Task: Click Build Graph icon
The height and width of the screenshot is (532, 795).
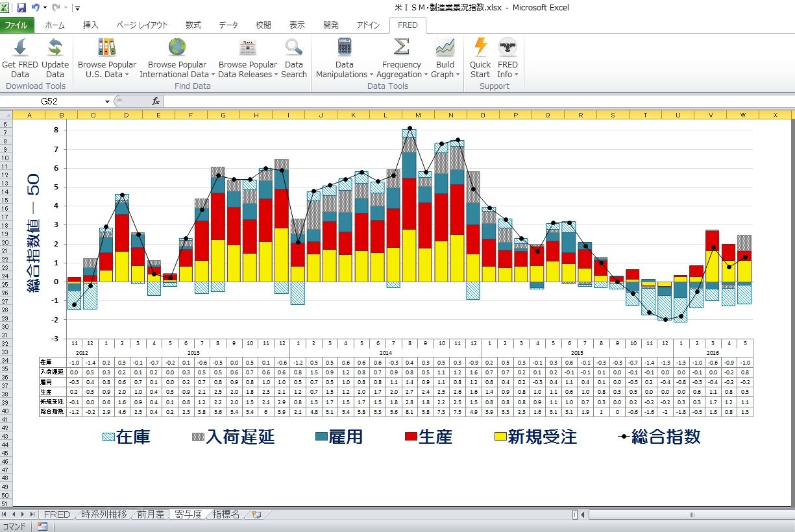Action: tap(445, 47)
